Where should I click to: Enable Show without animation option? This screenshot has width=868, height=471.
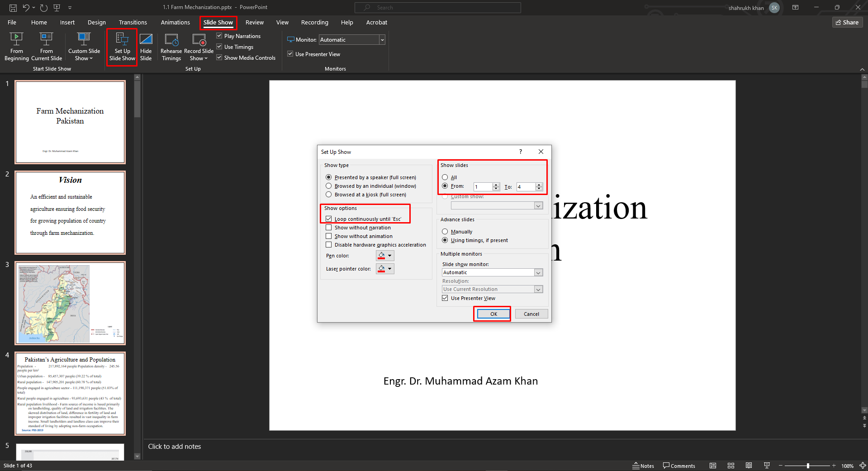coord(329,236)
